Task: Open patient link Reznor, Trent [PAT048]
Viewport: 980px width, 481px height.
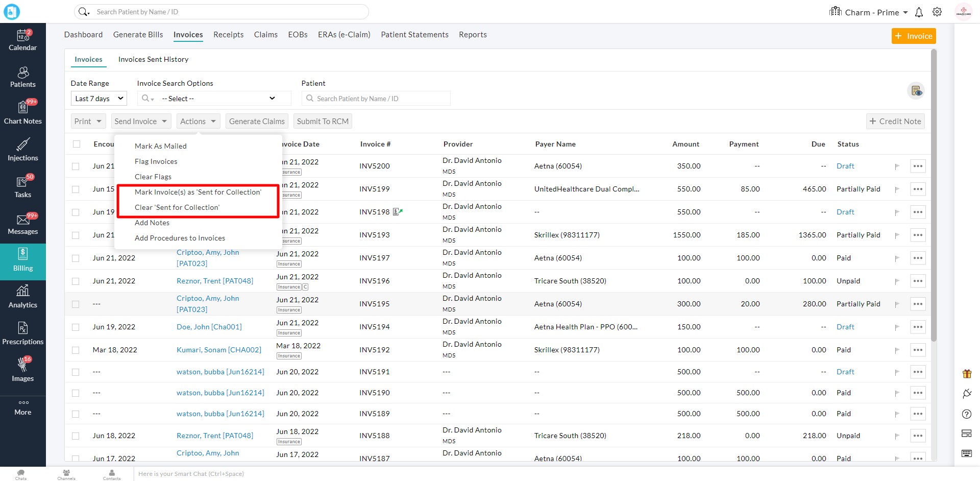Action: 214,281
